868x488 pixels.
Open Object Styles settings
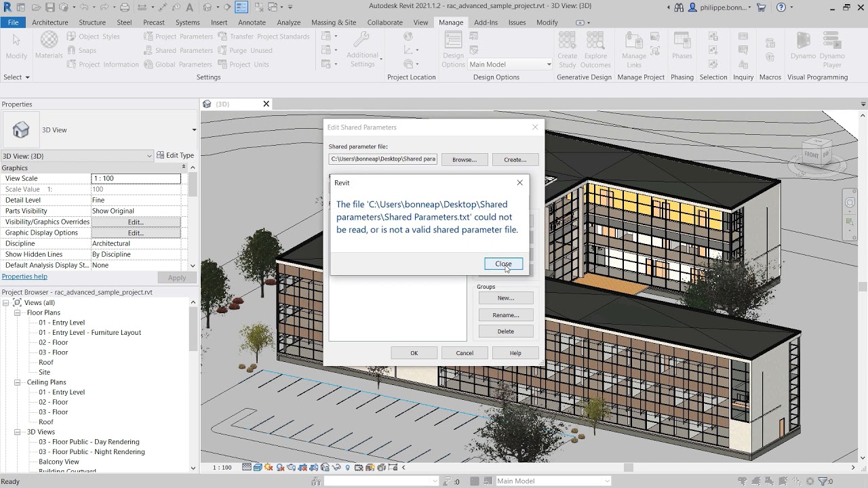pyautogui.click(x=94, y=37)
